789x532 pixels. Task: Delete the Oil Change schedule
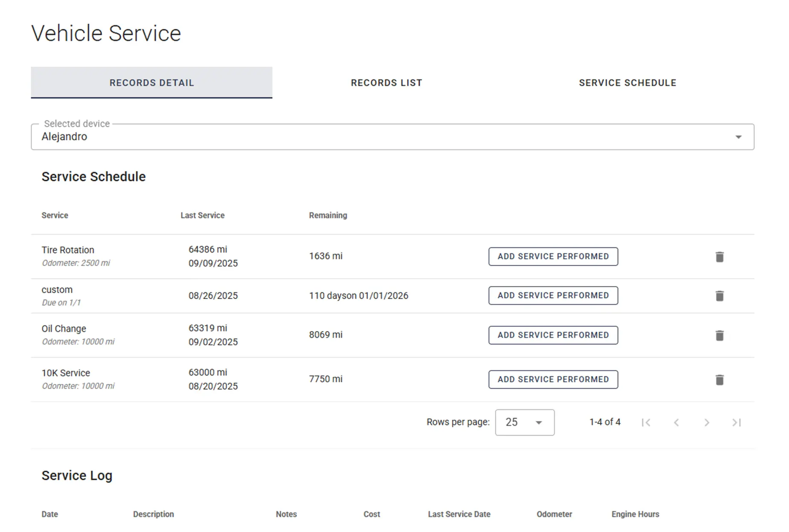tap(719, 335)
